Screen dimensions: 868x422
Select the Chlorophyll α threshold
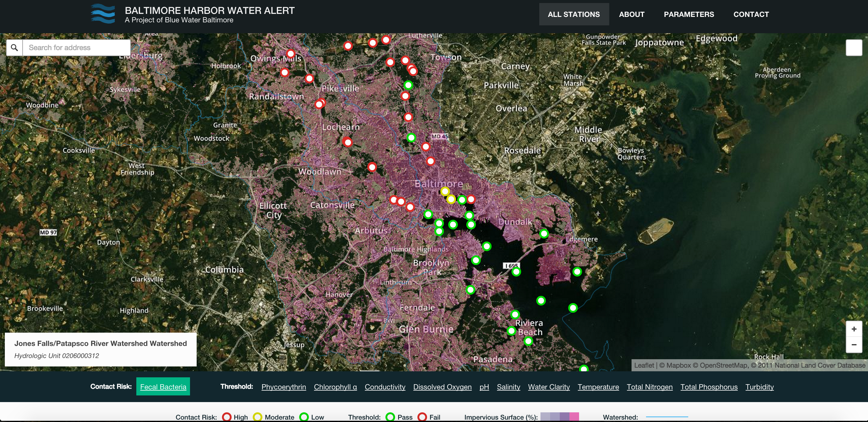335,387
